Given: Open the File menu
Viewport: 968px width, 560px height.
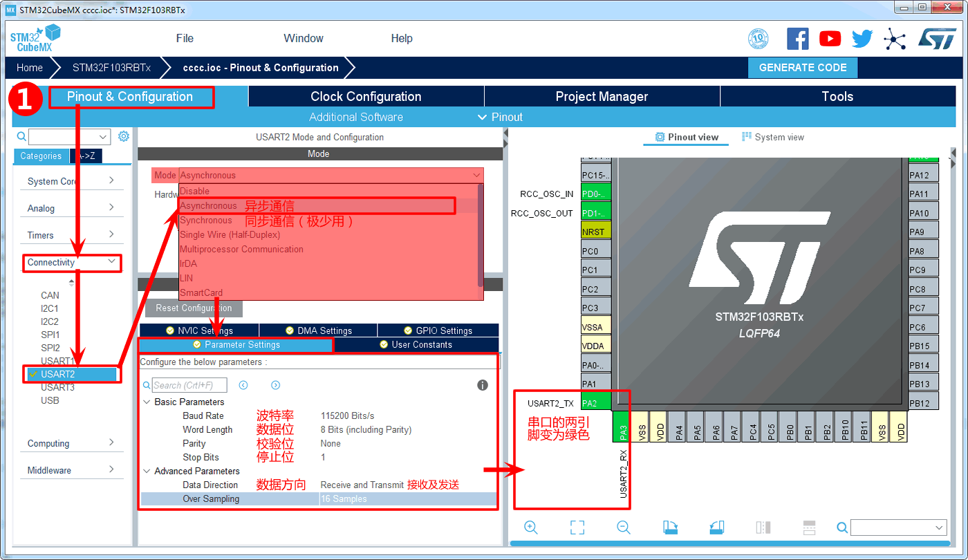Looking at the screenshot, I should click(x=185, y=39).
